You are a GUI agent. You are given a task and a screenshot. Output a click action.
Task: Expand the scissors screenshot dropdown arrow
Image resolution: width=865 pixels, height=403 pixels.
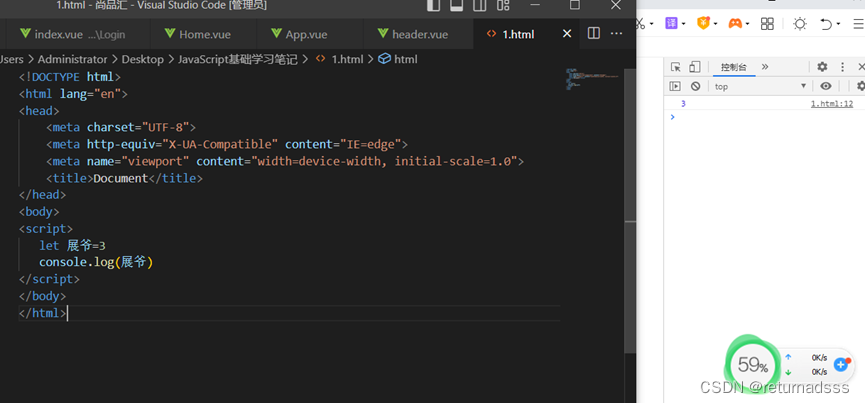pos(652,24)
